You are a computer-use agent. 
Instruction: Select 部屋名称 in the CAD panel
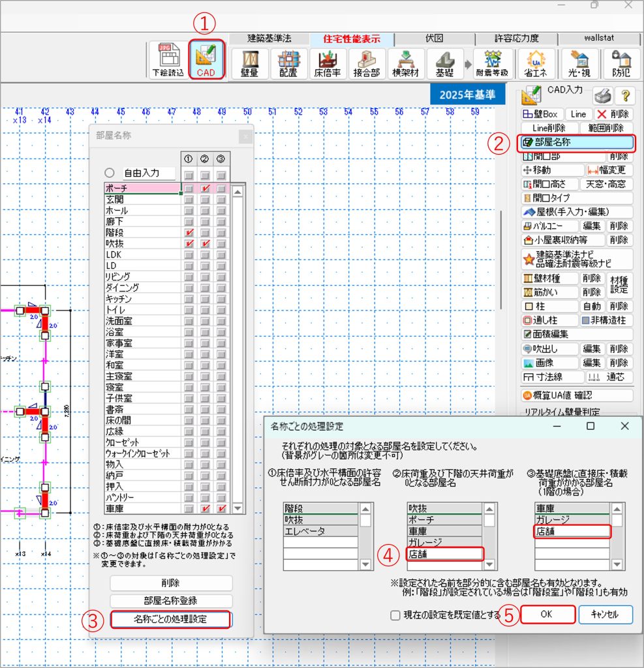576,143
